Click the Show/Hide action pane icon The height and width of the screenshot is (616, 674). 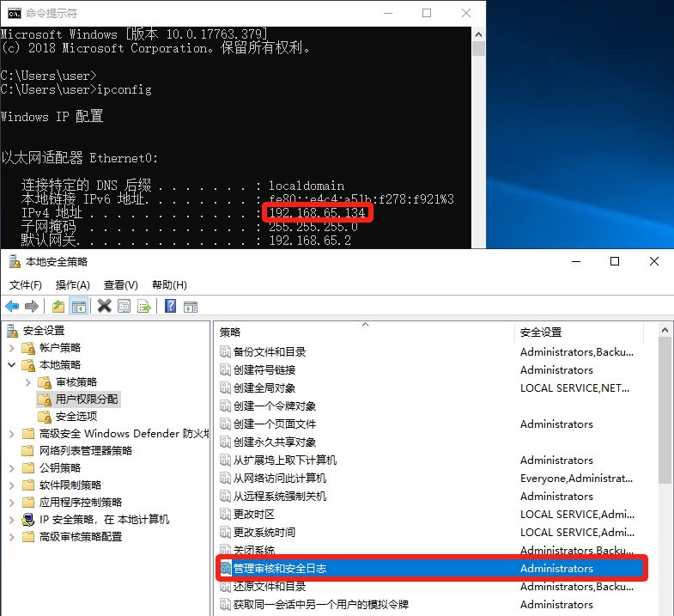click(191, 307)
